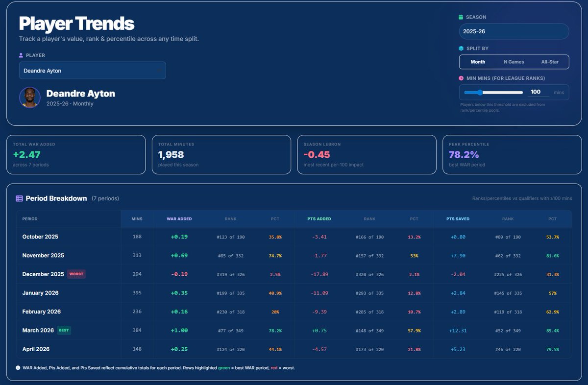Click the November 2025 row label
This screenshot has height=385, width=588.
tap(43, 255)
